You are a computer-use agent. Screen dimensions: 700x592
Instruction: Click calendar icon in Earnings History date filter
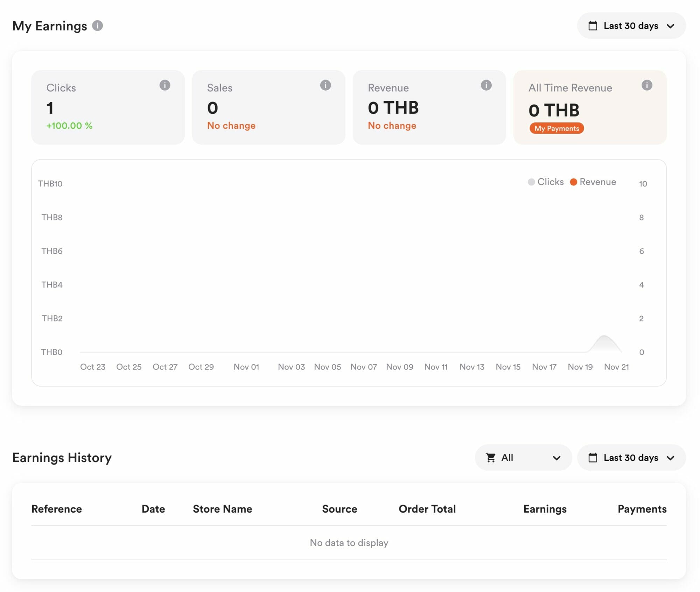pos(593,457)
